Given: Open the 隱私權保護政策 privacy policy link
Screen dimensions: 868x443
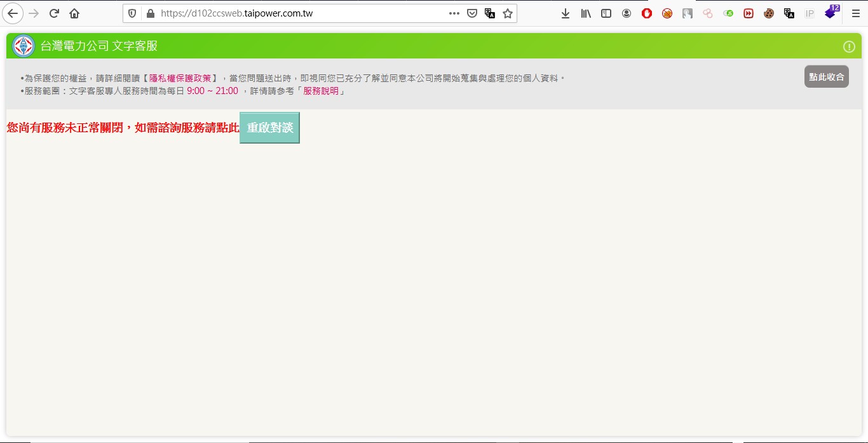Looking at the screenshot, I should [x=180, y=78].
